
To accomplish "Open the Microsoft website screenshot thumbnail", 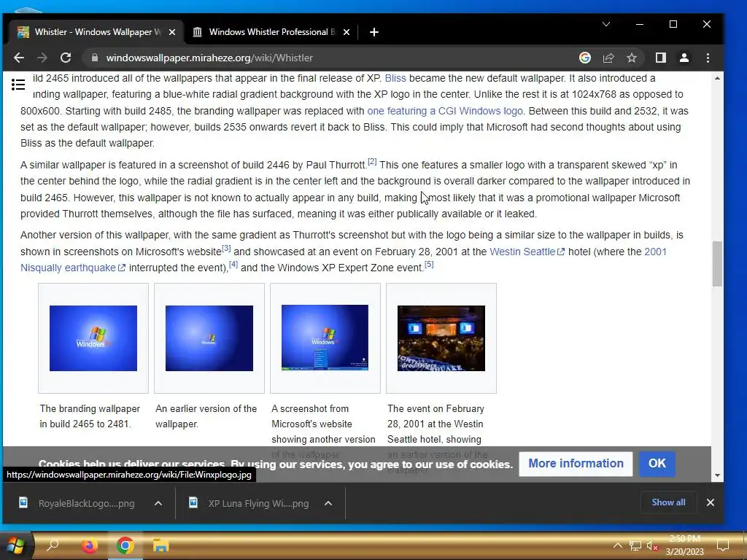I will (325, 338).
